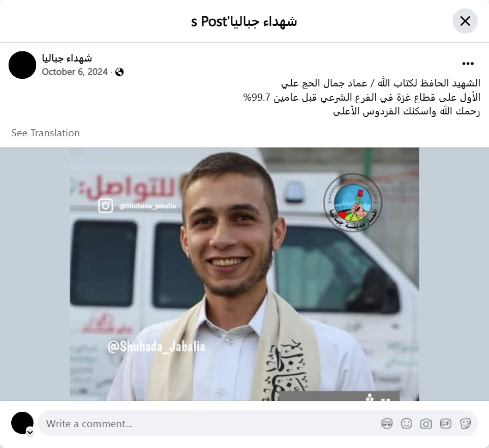
Task: Add a GIF to the comment
Action: coord(445,424)
